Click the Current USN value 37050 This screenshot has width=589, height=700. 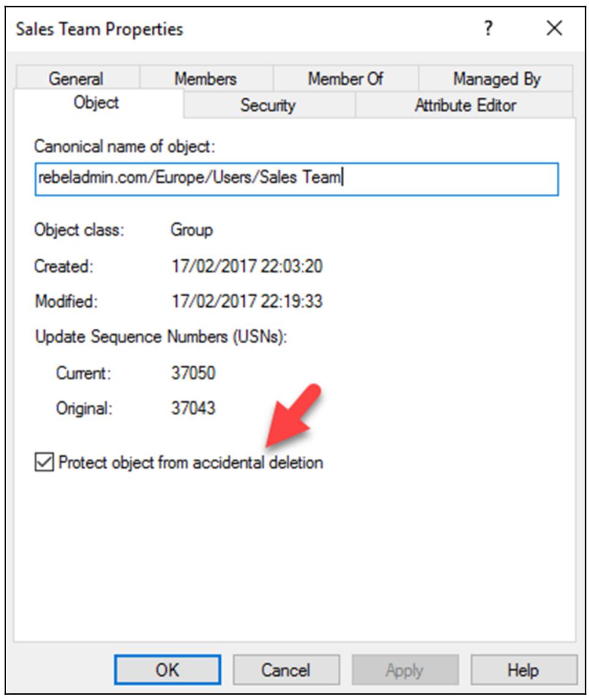[193, 373]
